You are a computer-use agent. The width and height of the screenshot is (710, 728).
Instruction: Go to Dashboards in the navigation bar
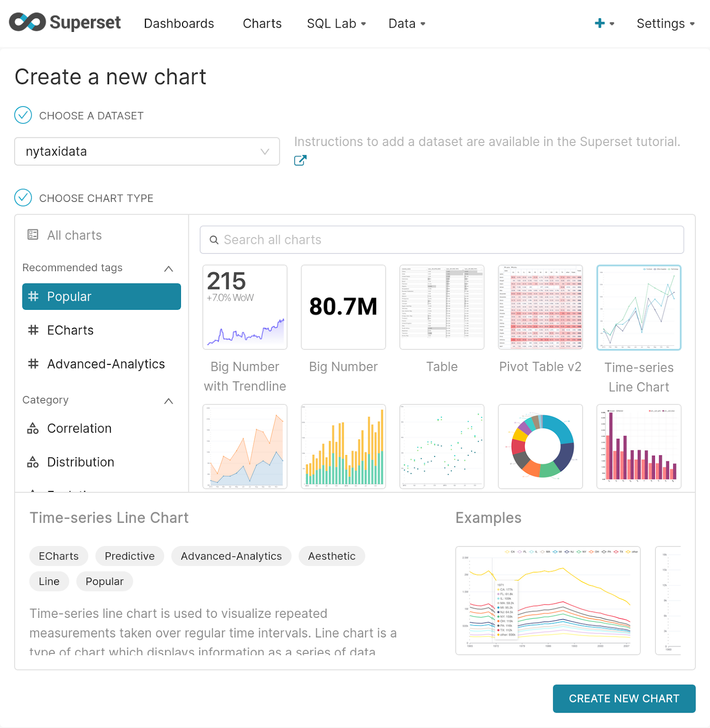179,24
